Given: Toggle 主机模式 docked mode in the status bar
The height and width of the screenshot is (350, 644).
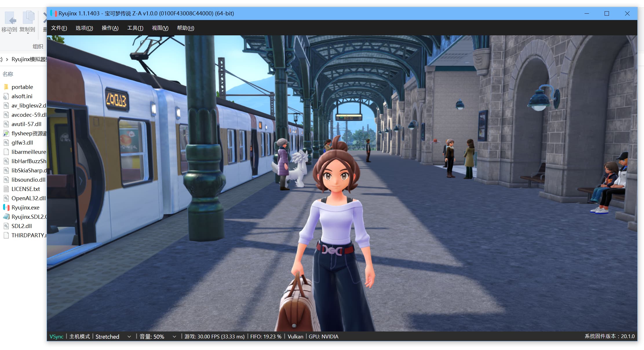Looking at the screenshot, I should coord(80,336).
